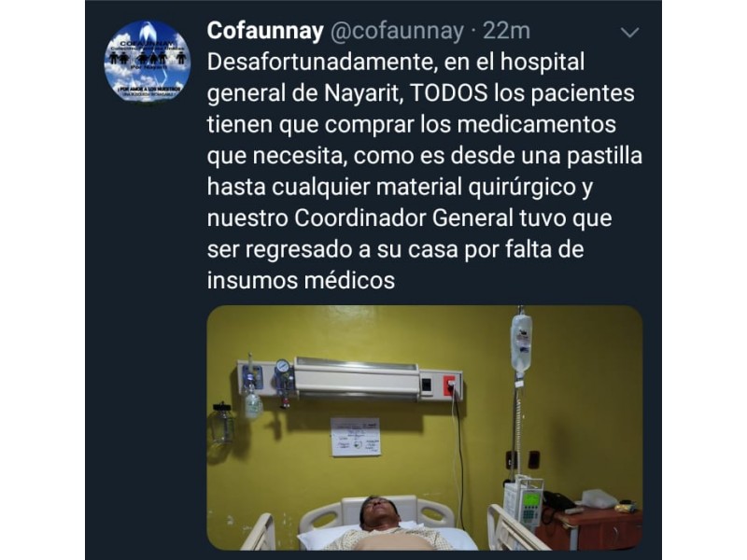
Task: Click the infusion pump with green display
Action: pos(526,504)
